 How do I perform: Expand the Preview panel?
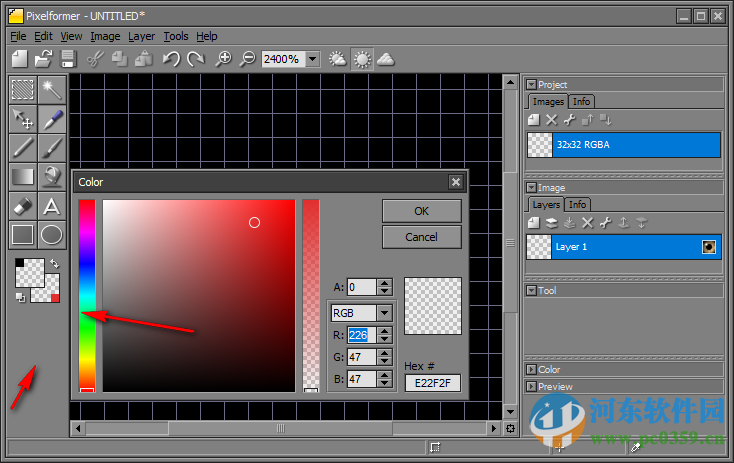point(530,387)
